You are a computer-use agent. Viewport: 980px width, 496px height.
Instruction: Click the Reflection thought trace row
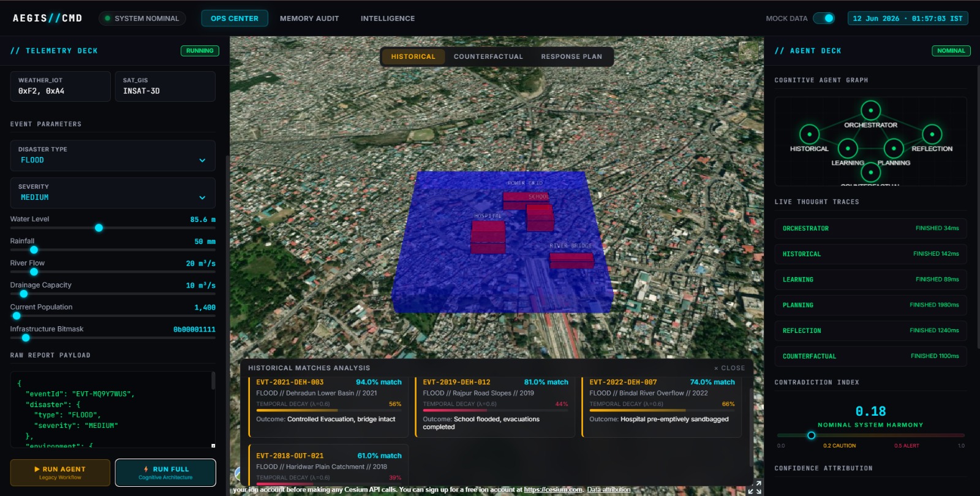870,330
